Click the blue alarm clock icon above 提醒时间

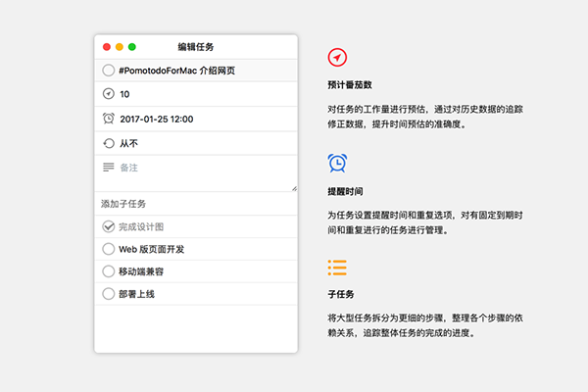(x=337, y=164)
